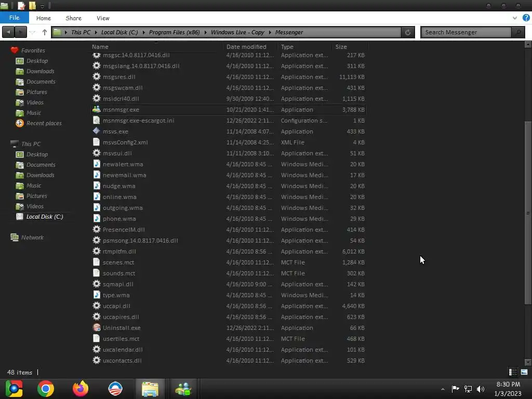532x399 pixels.
Task: Select the msgsres.dll gear icon
Action: (96, 77)
